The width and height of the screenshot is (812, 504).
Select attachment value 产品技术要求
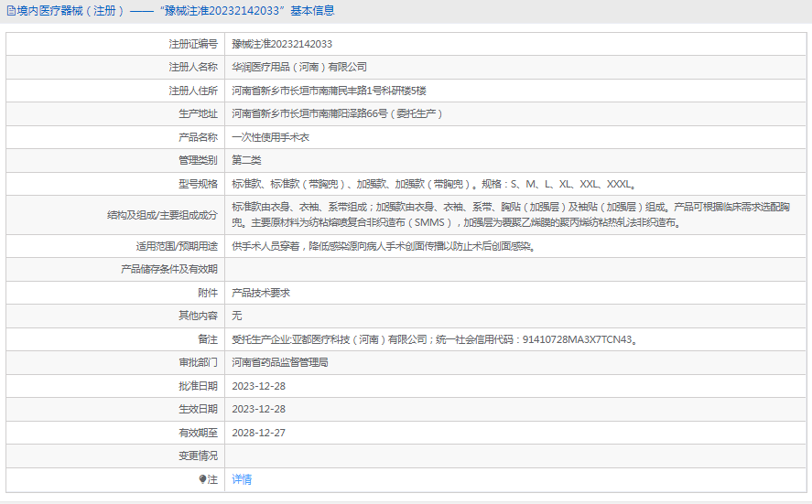pyautogui.click(x=261, y=293)
